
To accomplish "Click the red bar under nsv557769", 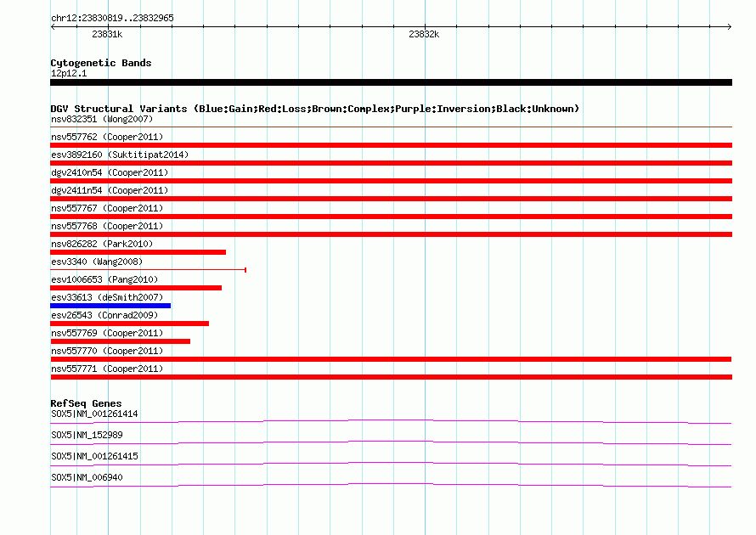I will (x=120, y=341).
